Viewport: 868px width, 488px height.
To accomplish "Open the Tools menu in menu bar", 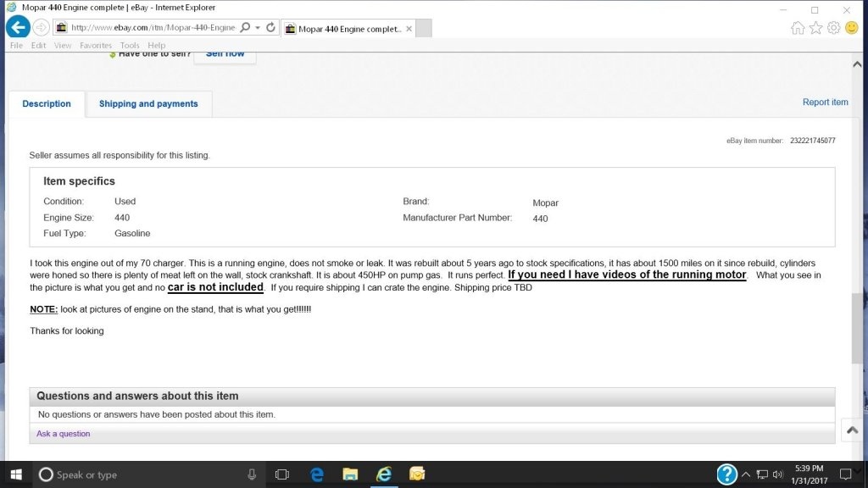I will 130,45.
